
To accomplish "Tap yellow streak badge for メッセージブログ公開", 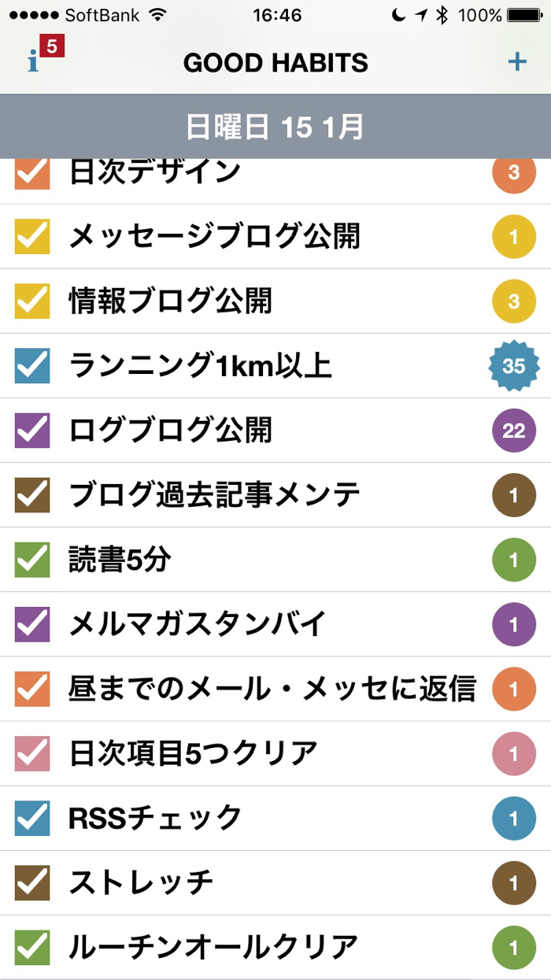I will pos(513,237).
